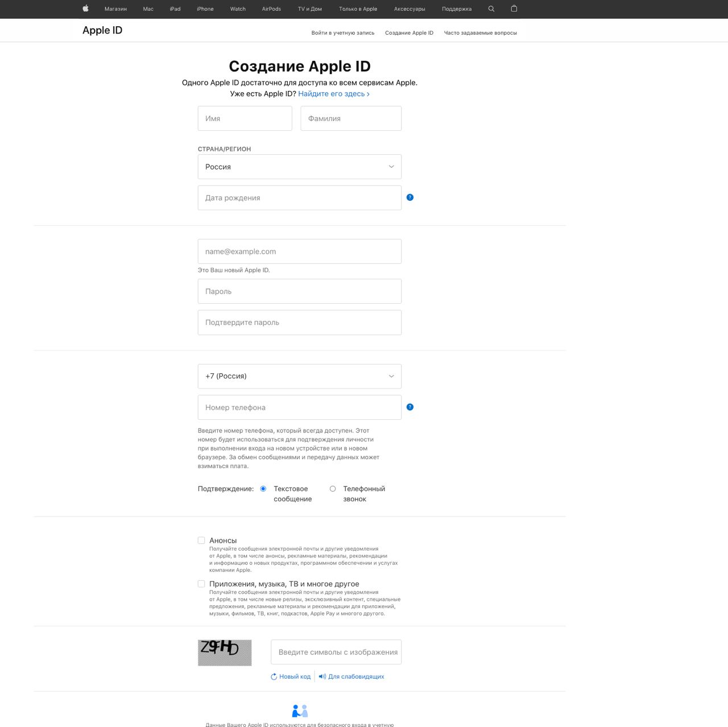728x727 pixels.
Task: Click help icon next to Номер телефона
Action: pos(410,407)
